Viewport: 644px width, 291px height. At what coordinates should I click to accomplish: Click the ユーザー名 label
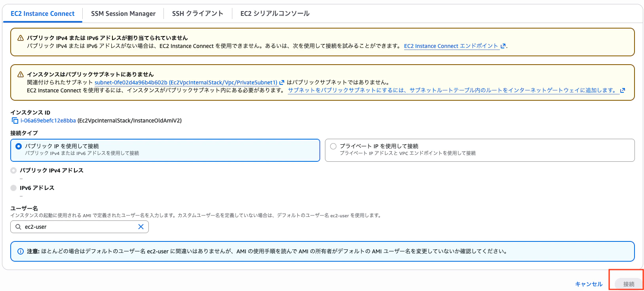tap(24, 209)
